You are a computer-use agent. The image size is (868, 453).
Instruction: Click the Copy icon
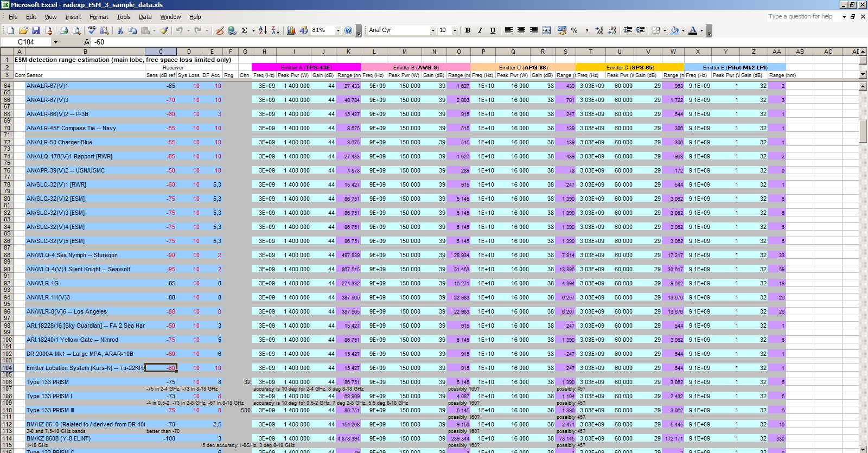pyautogui.click(x=132, y=30)
